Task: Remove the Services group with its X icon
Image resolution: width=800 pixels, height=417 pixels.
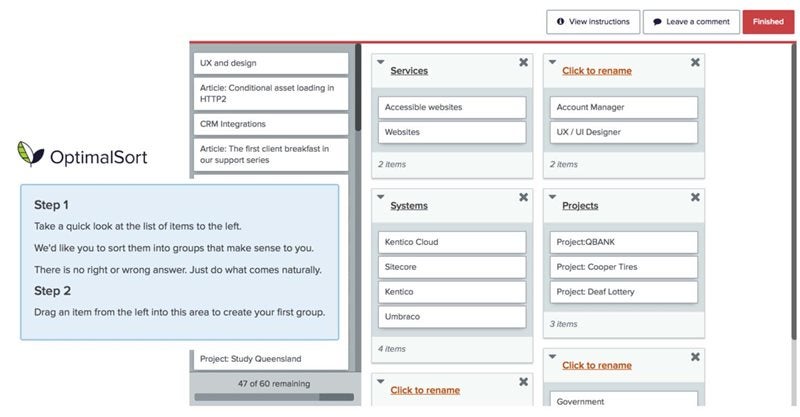Action: 523,63
